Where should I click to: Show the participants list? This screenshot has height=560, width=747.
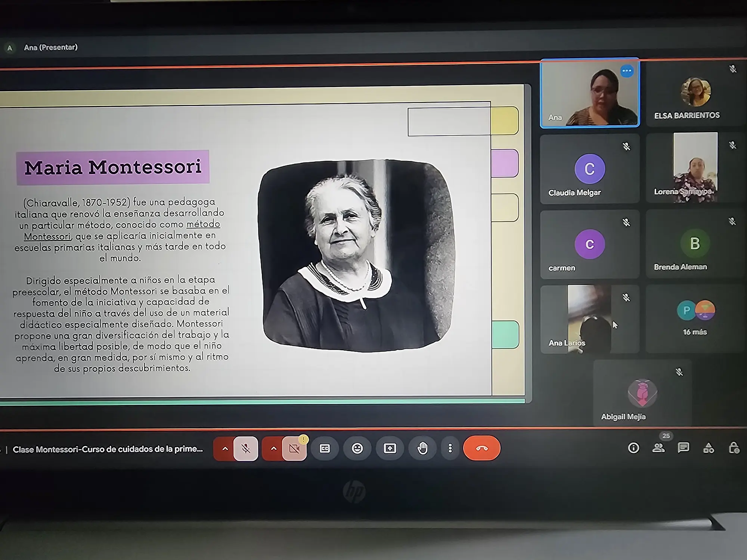(x=658, y=448)
